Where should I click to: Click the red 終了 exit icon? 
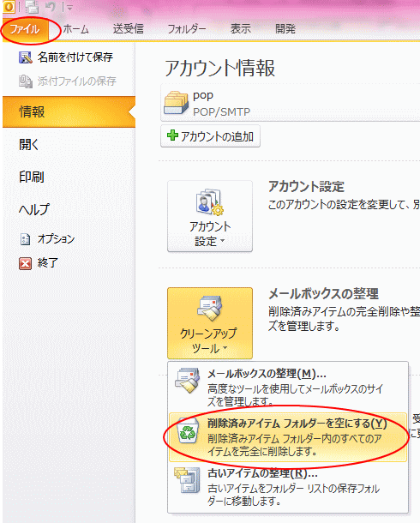pos(26,263)
